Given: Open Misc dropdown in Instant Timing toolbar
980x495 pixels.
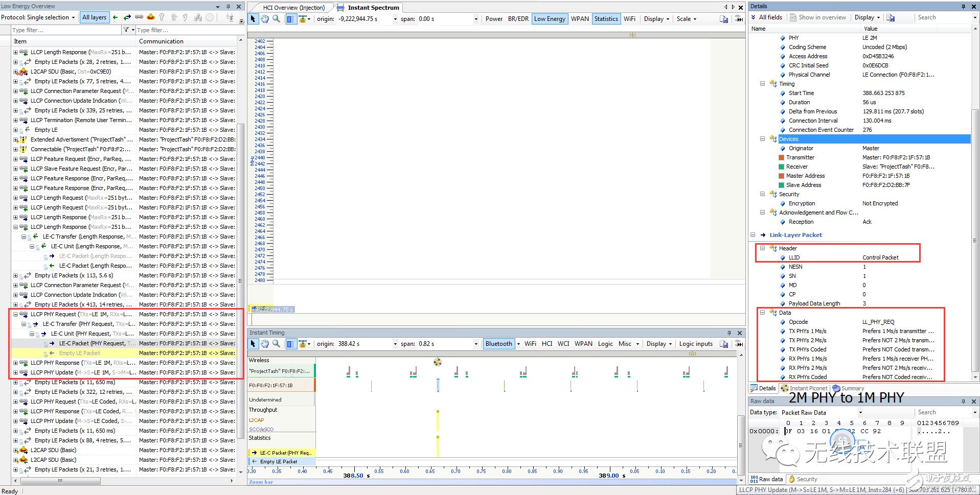Looking at the screenshot, I should [628, 344].
